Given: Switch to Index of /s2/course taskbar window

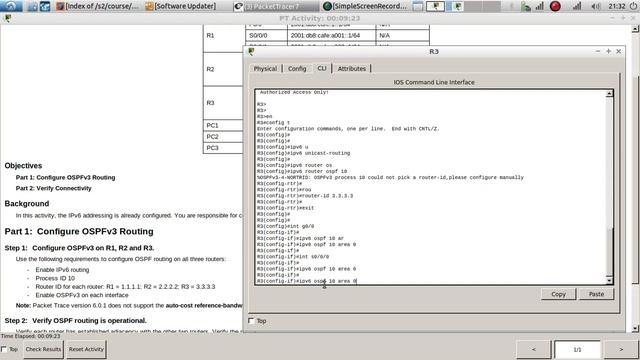Looking at the screenshot, I should click(99, 6).
